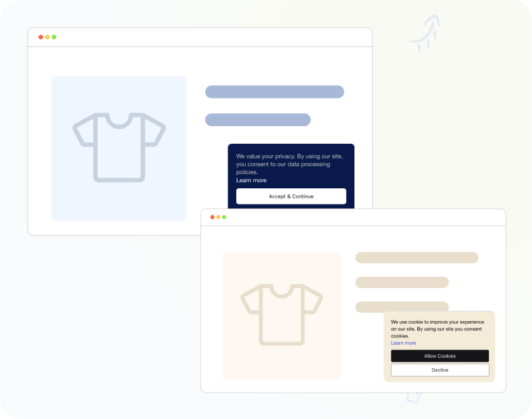The width and height of the screenshot is (532, 419).
Task: Click the beige t-shirt icon
Action: coord(282,315)
